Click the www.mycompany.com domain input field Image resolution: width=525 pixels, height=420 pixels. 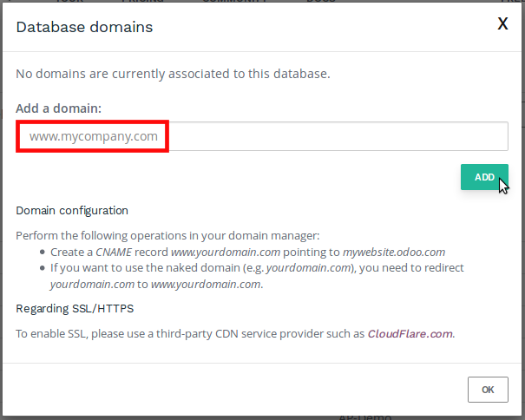point(261,136)
